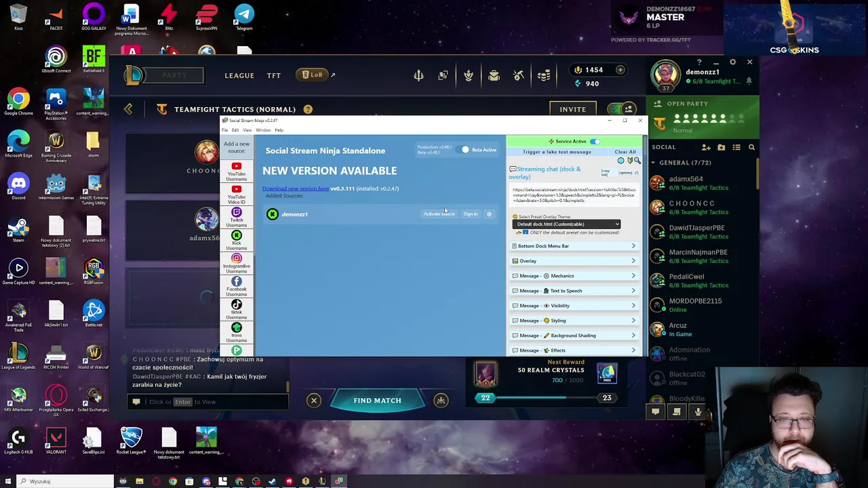868x488 pixels.
Task: Toggle the open party switch beside INVITE
Action: pyautogui.click(x=623, y=109)
